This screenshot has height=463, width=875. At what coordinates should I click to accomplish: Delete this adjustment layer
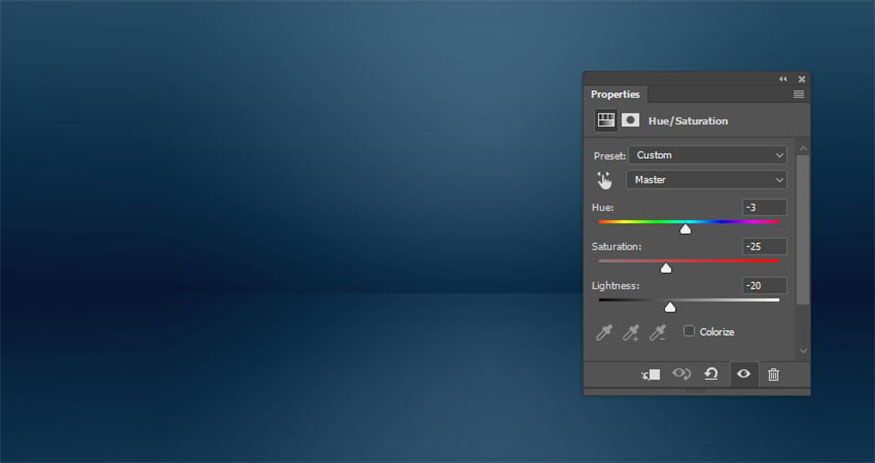pos(773,375)
